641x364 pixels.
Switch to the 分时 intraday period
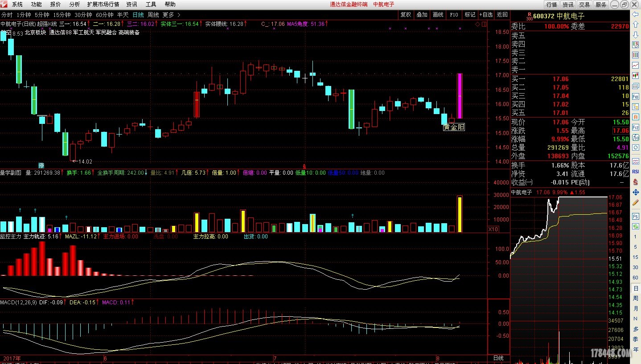click(7, 15)
